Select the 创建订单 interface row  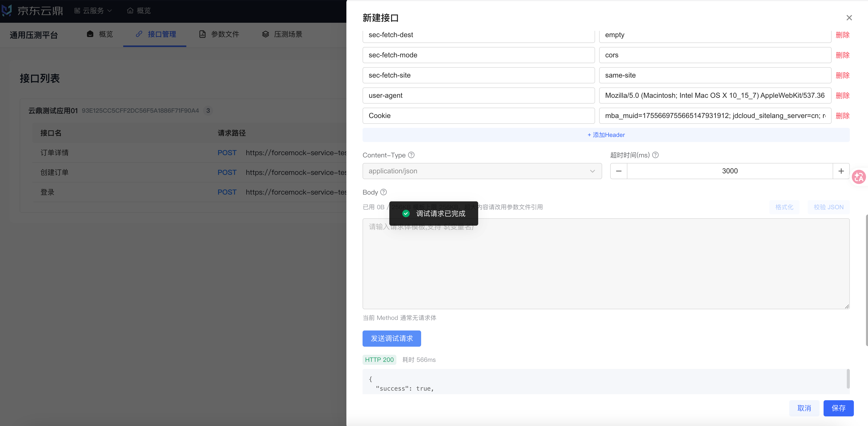189,172
